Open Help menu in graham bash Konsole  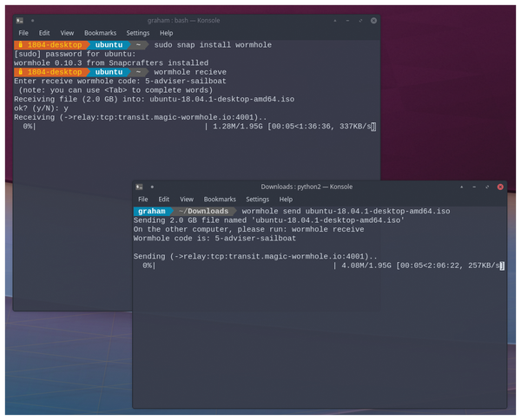pyautogui.click(x=166, y=33)
